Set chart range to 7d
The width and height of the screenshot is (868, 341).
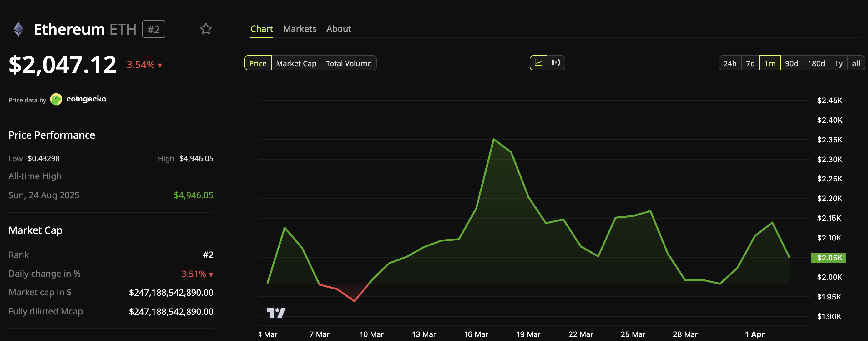coord(750,63)
